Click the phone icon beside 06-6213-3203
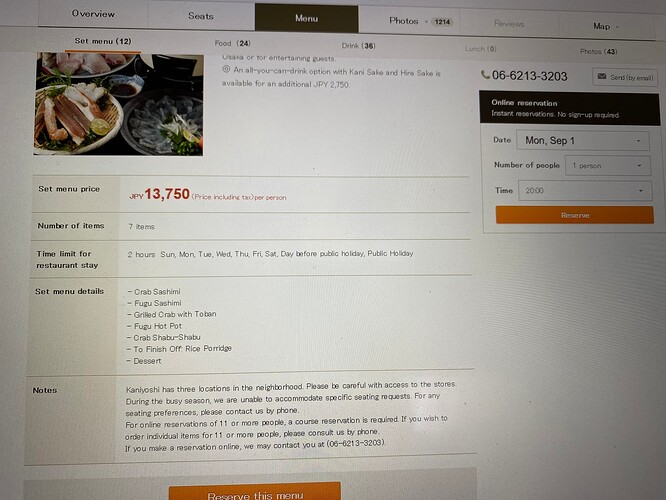666x500 pixels. (x=485, y=75)
